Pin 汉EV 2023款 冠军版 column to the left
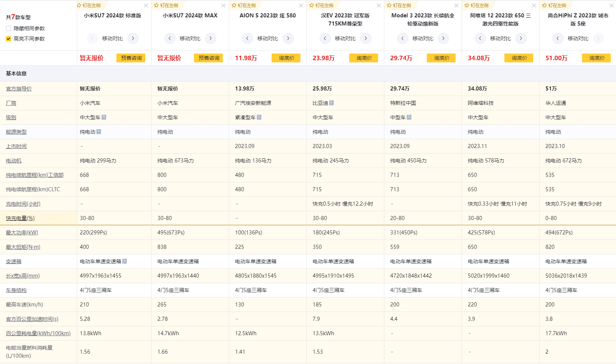The width and height of the screenshot is (616, 364). pyautogui.click(x=321, y=6)
